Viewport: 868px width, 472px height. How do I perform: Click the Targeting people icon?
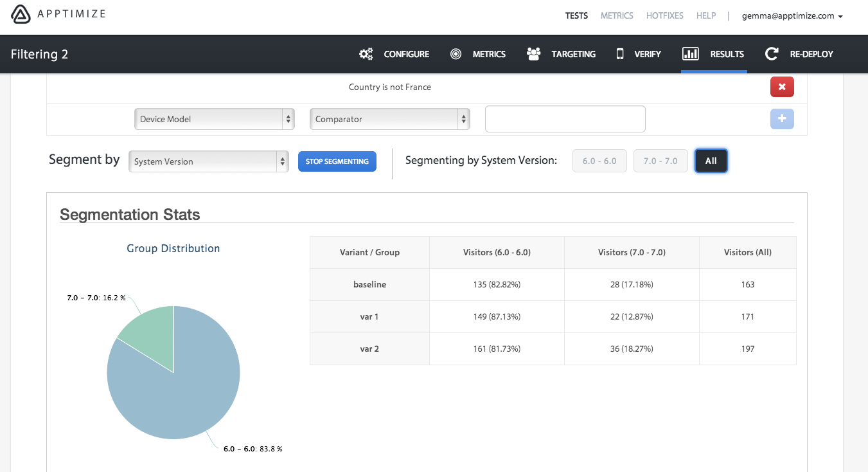coord(533,54)
